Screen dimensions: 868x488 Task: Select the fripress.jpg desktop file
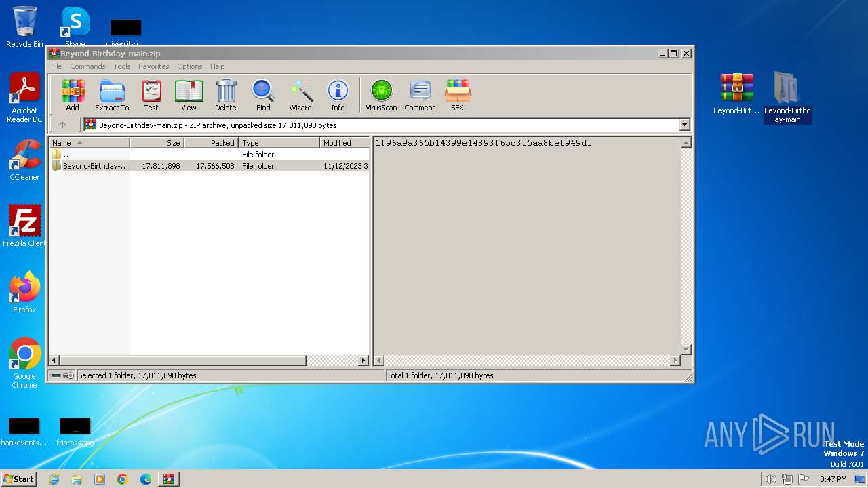tap(75, 432)
